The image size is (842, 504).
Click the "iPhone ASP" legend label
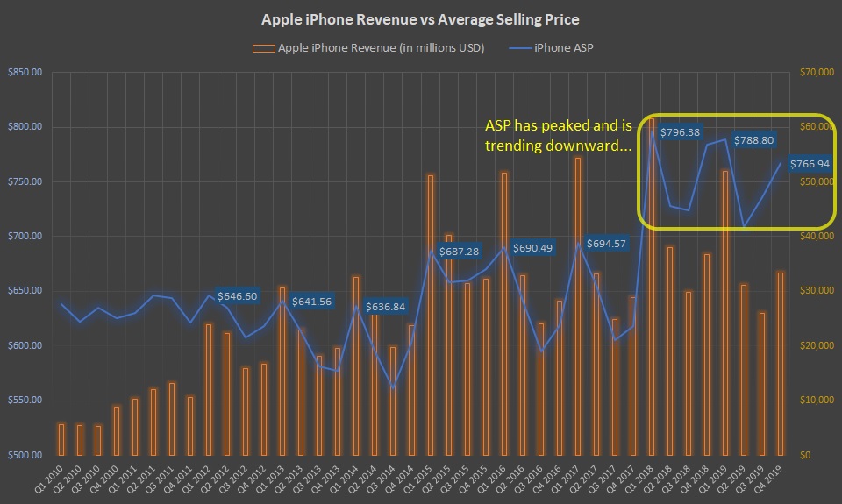(x=562, y=46)
